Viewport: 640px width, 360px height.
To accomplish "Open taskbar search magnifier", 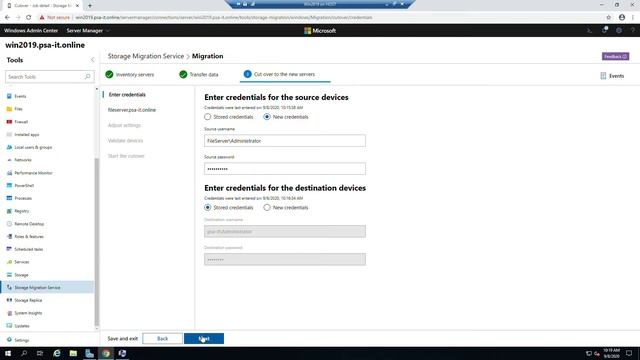I will click(24, 353).
